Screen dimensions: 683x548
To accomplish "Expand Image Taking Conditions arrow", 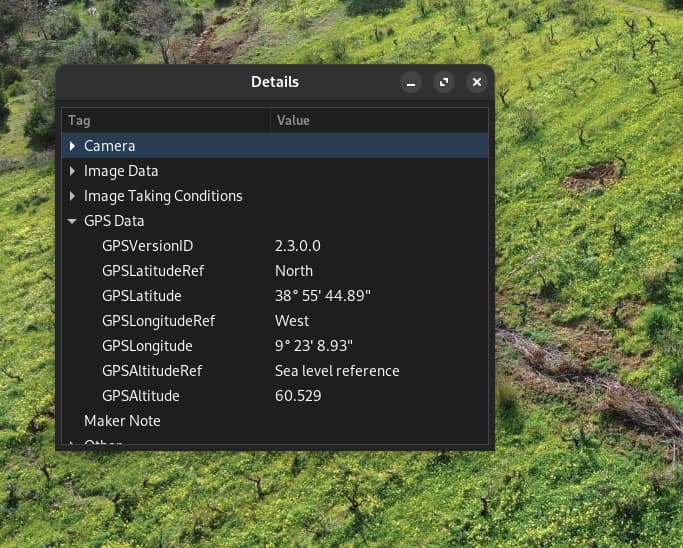I will point(72,196).
